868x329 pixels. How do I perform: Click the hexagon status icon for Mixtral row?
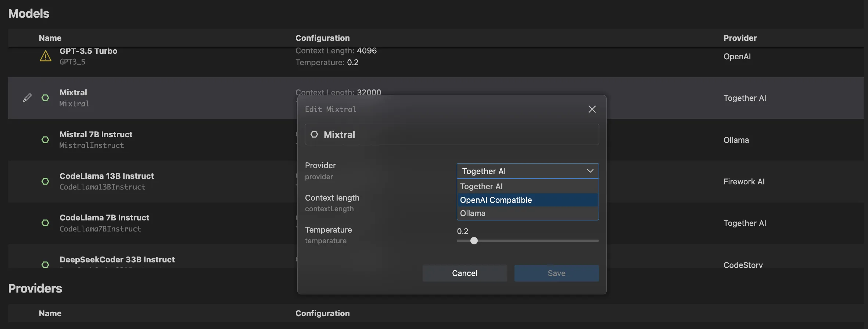[45, 98]
